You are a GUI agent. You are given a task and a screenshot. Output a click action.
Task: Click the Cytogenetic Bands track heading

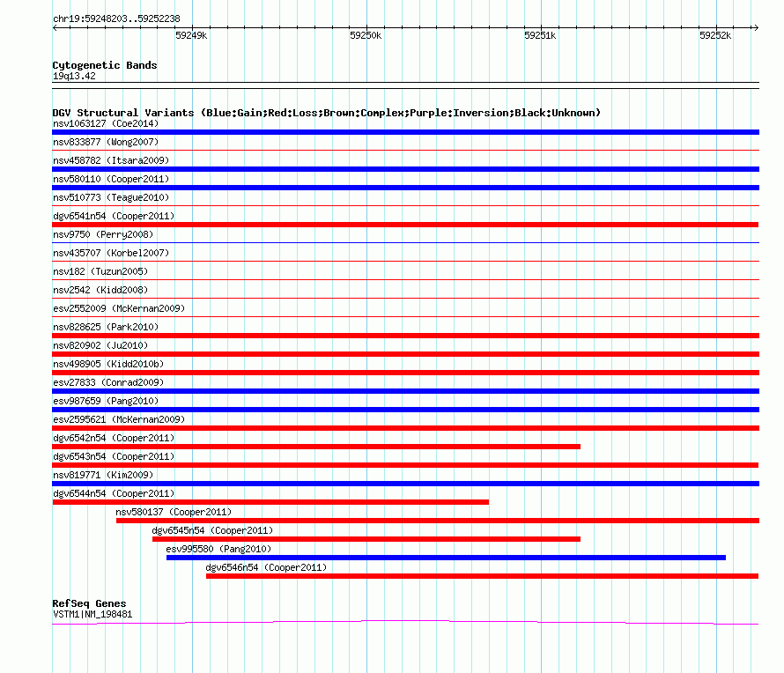pyautogui.click(x=105, y=65)
